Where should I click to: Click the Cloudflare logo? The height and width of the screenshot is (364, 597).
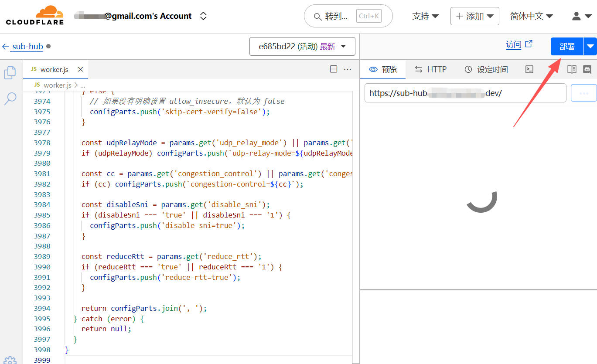coord(35,16)
